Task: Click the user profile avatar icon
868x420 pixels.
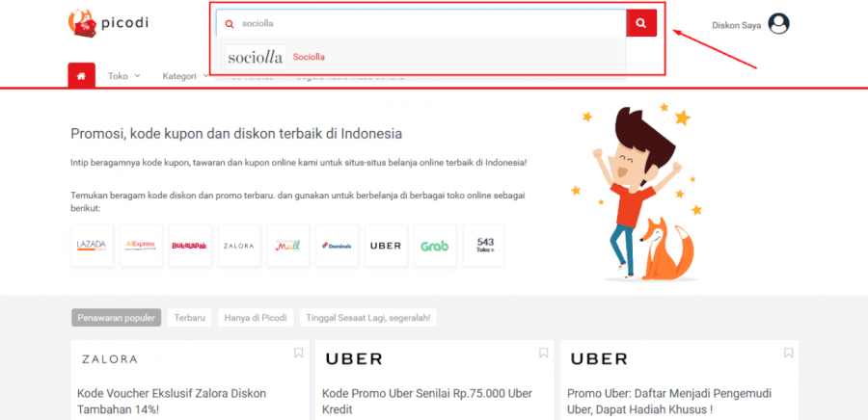Action: coord(778,24)
